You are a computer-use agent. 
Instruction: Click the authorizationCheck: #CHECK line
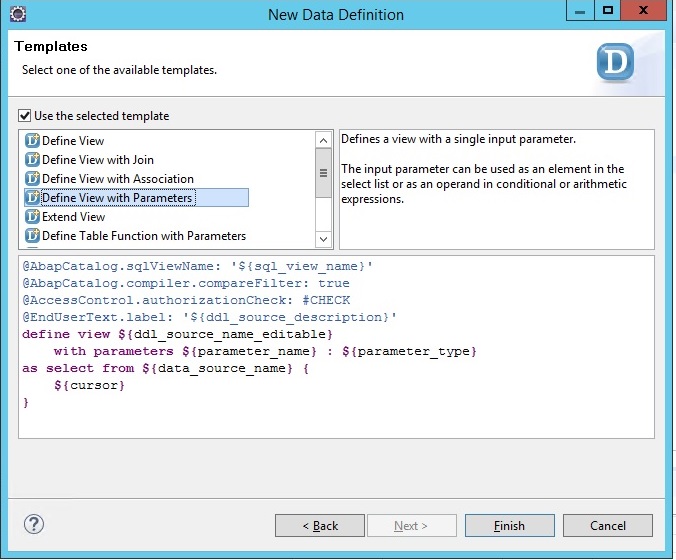pos(186,300)
